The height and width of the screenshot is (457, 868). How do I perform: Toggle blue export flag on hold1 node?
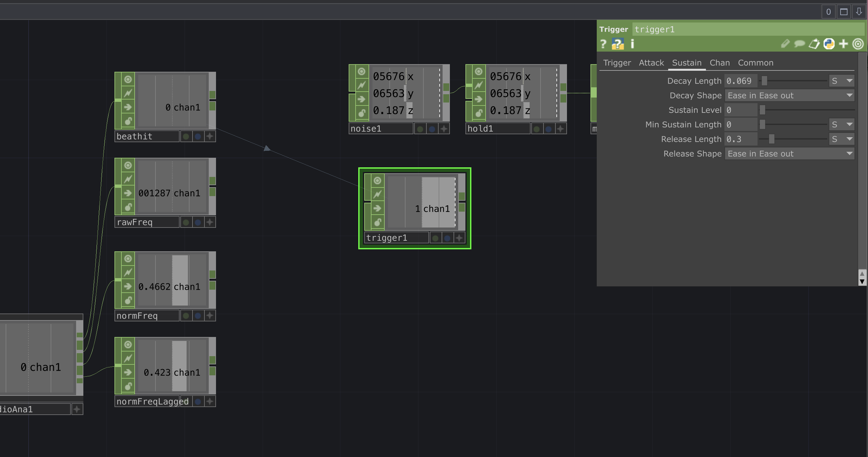(548, 129)
